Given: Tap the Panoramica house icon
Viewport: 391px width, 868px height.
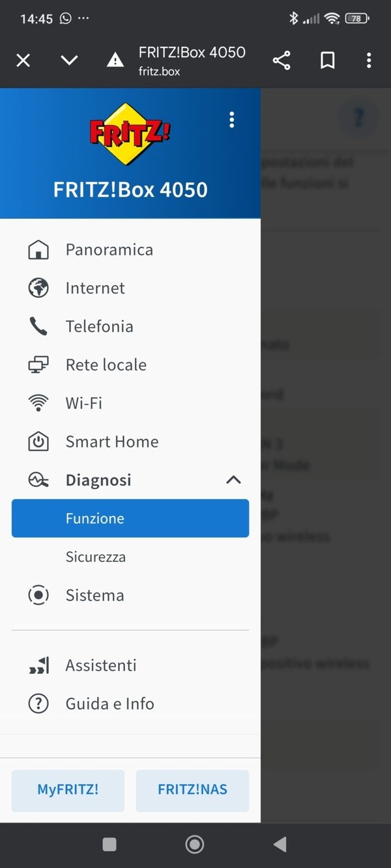Looking at the screenshot, I should [38, 250].
